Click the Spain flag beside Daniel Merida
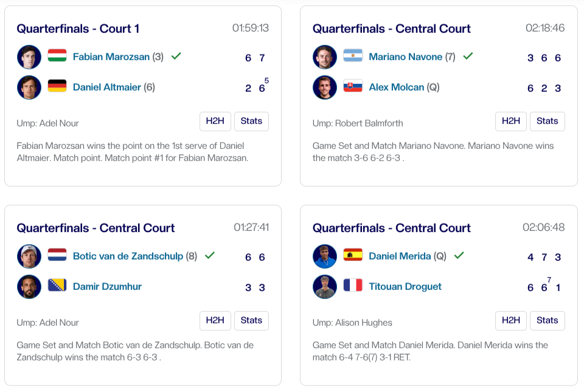The image size is (584, 392). click(353, 255)
